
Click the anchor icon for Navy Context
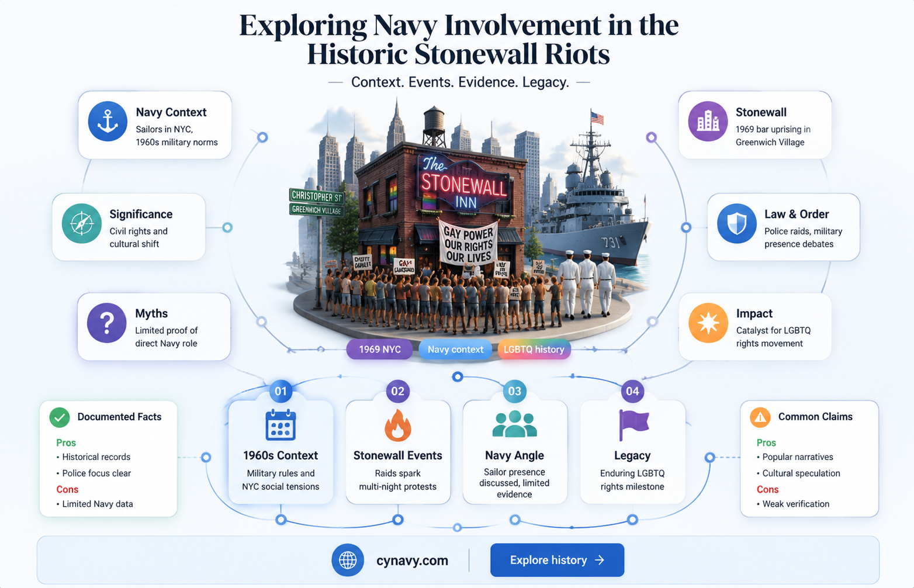108,122
